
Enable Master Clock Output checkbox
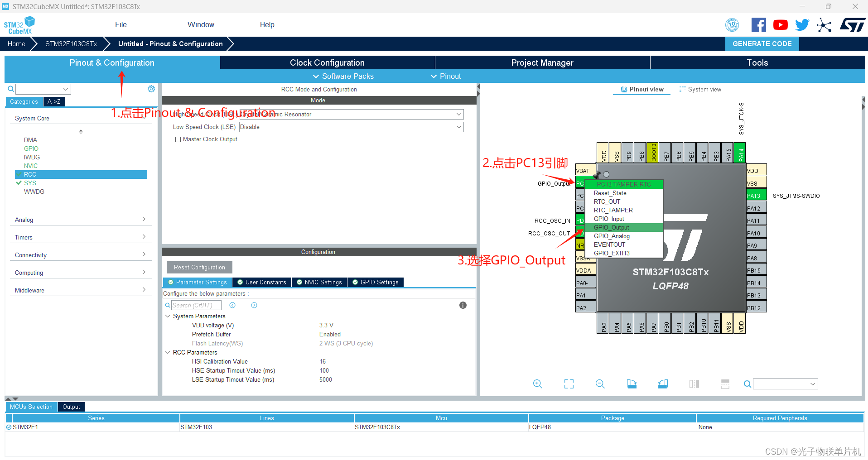(178, 139)
